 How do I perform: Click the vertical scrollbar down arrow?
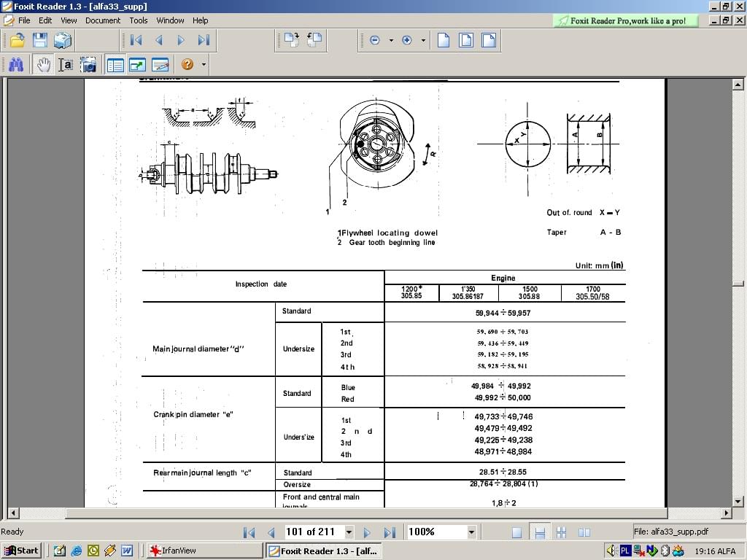(x=738, y=501)
